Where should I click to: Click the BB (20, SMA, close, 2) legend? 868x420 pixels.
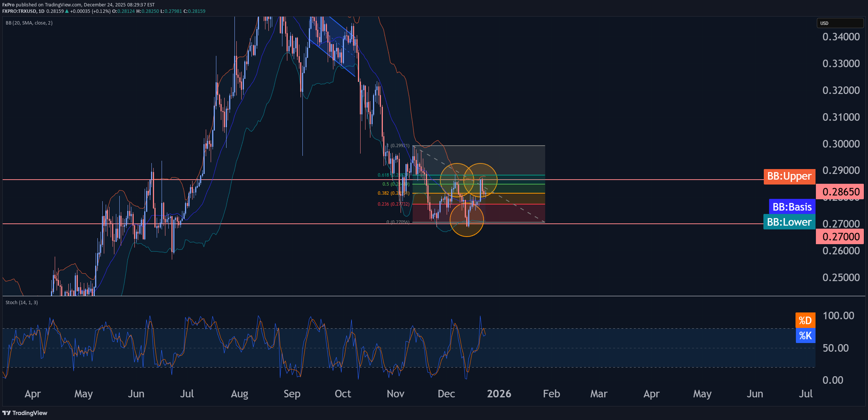pos(29,23)
